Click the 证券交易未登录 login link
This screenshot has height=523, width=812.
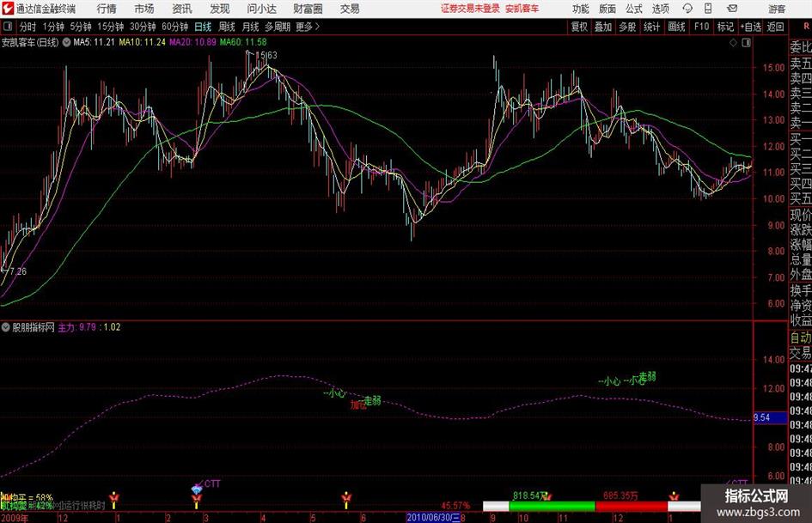(x=470, y=9)
